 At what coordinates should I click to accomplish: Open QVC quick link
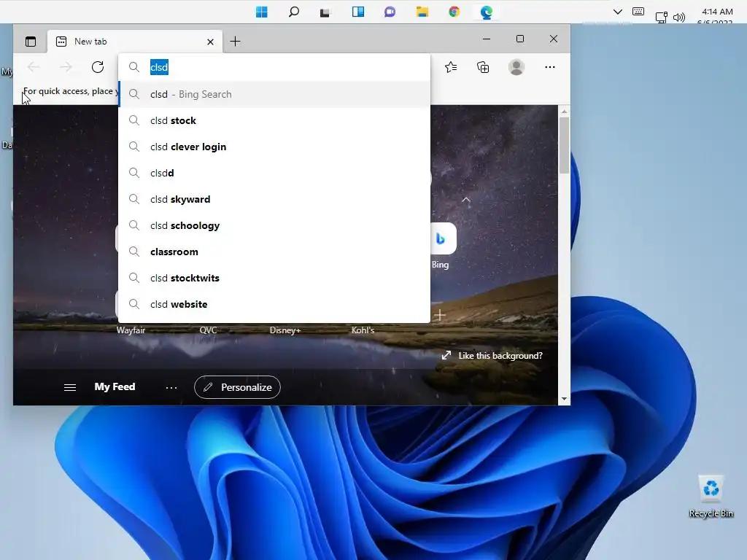pos(208,330)
